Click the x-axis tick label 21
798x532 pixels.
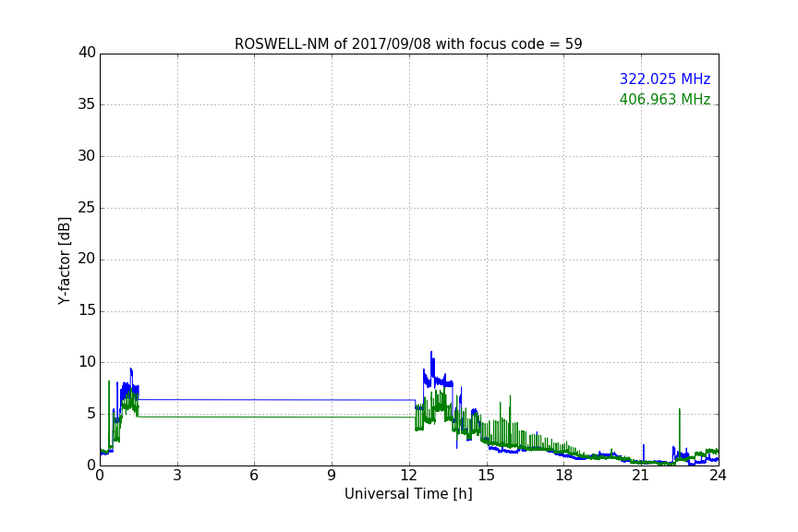click(641, 476)
